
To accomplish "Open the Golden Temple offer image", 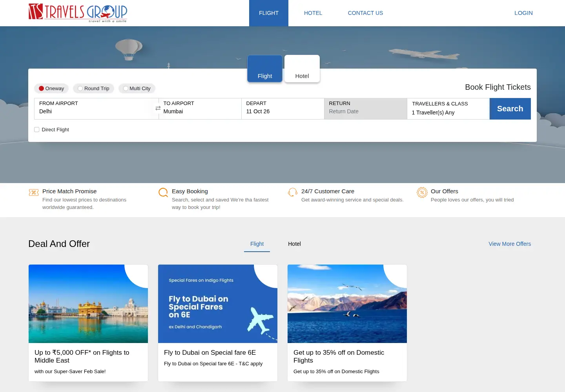I will click(x=88, y=304).
